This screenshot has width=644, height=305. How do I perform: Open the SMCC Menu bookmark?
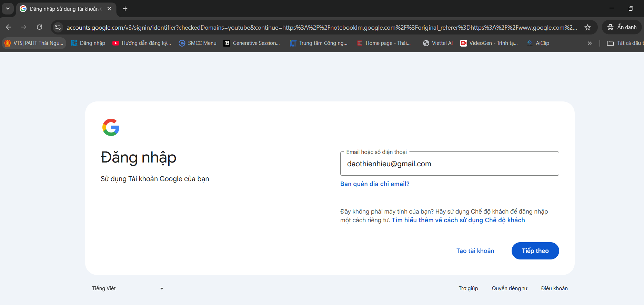point(198,43)
